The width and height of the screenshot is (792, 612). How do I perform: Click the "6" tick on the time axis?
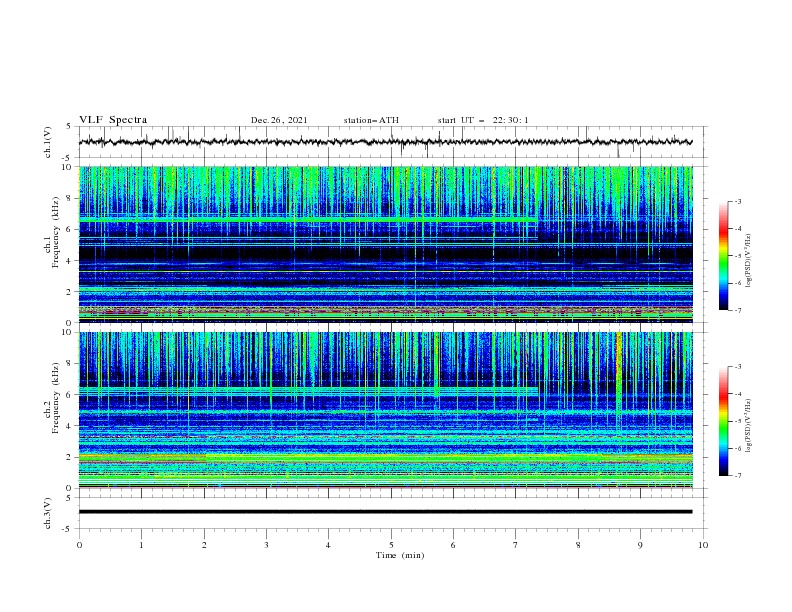(453, 545)
